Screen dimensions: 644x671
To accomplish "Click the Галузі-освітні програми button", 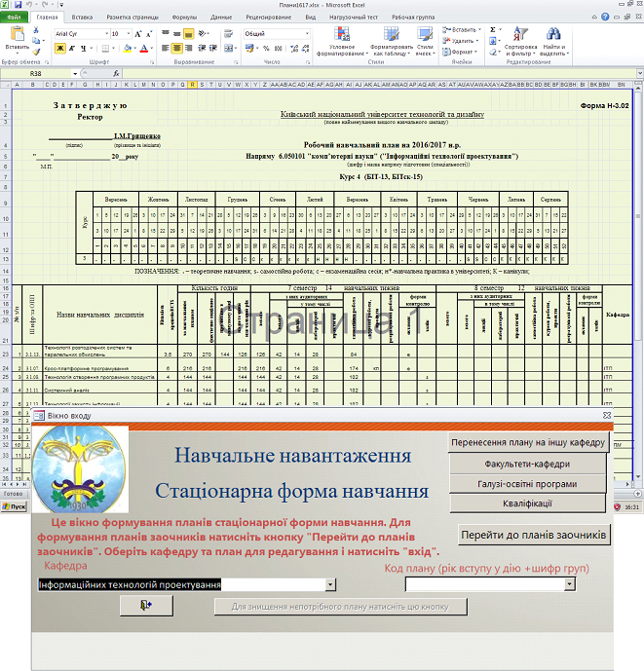I will 527,484.
